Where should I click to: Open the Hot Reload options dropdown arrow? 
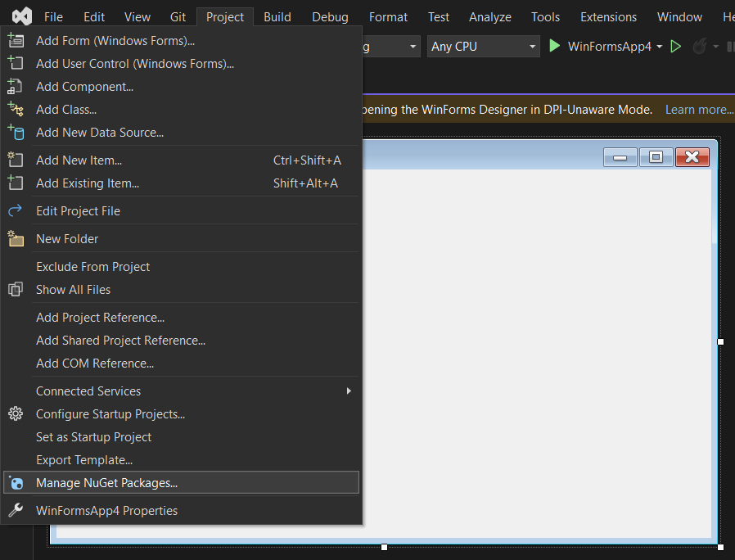715,47
